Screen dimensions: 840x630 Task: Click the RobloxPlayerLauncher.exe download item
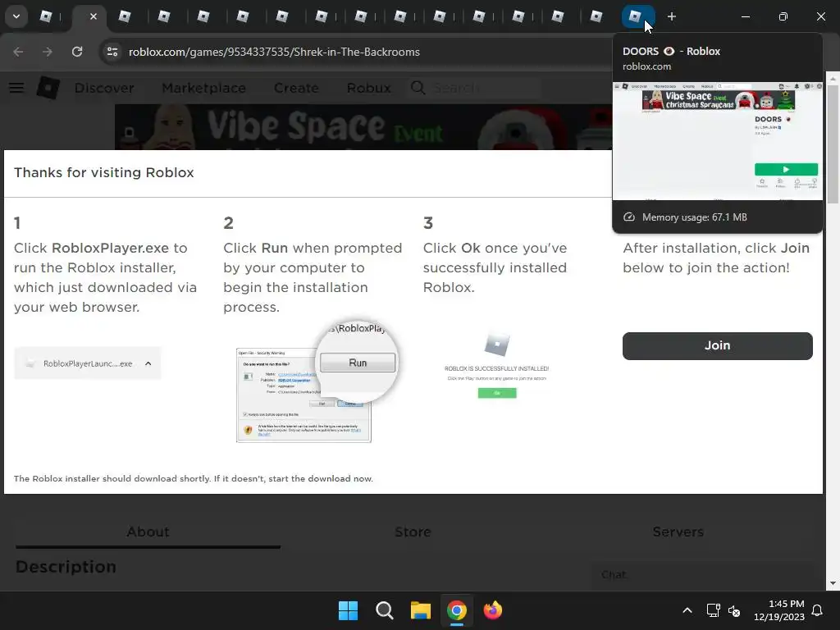tap(87, 363)
